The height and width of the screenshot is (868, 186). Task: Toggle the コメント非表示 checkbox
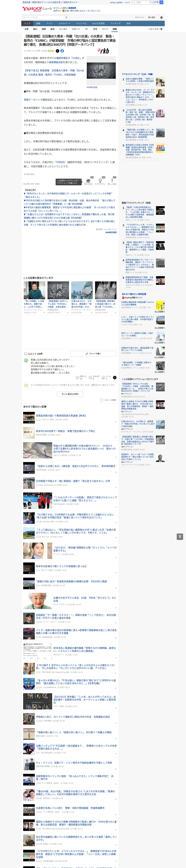coord(102,400)
